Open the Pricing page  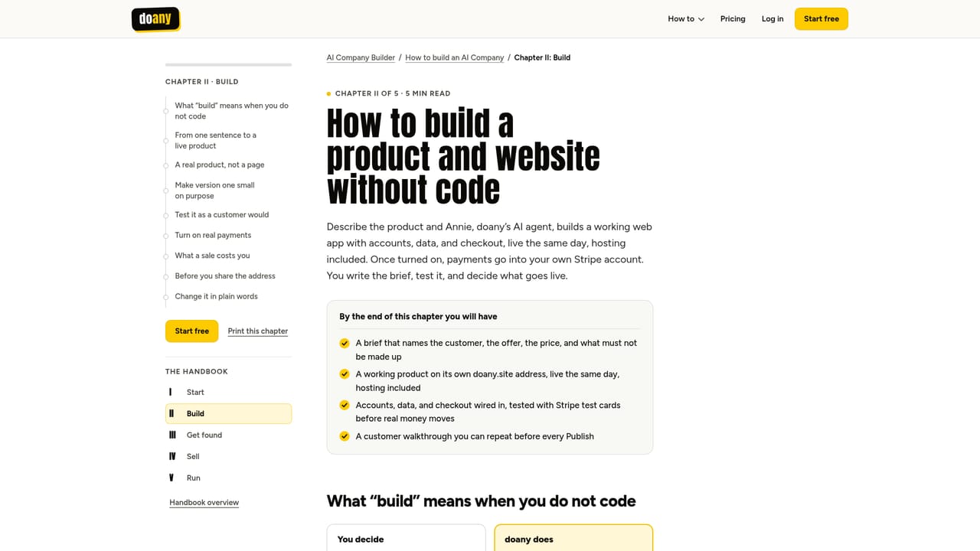click(x=733, y=19)
